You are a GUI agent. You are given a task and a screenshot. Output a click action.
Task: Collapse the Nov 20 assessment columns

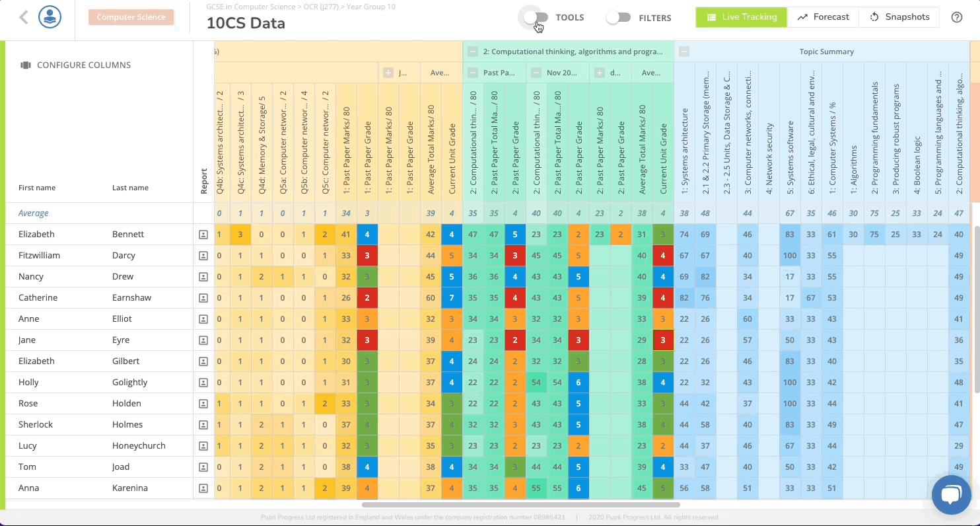(x=536, y=73)
